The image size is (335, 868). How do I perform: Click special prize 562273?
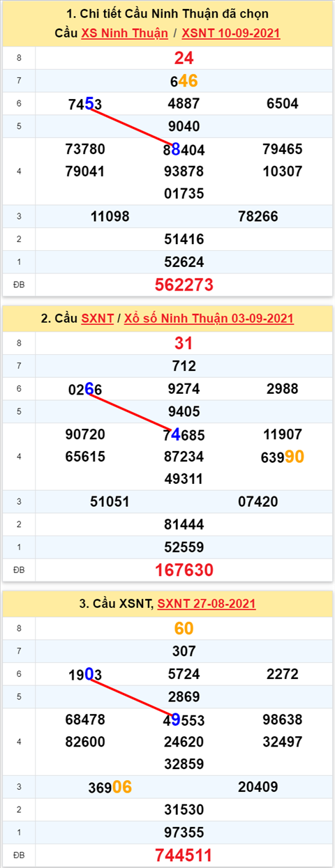pos(184,284)
